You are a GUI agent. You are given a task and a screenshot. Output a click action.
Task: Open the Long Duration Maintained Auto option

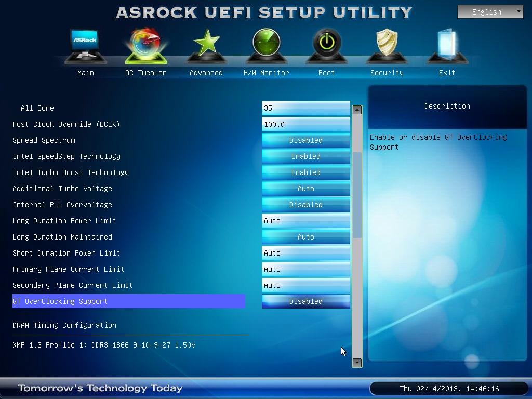(305, 237)
